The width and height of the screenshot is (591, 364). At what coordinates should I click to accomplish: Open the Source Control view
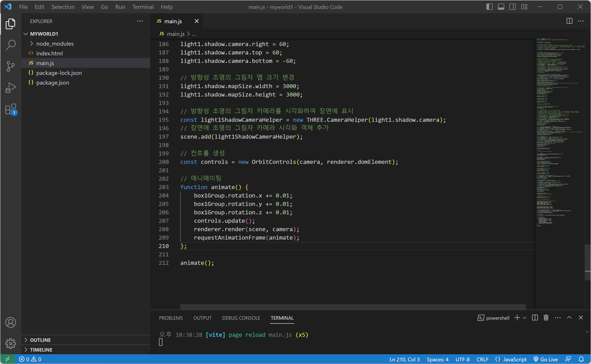(x=11, y=66)
